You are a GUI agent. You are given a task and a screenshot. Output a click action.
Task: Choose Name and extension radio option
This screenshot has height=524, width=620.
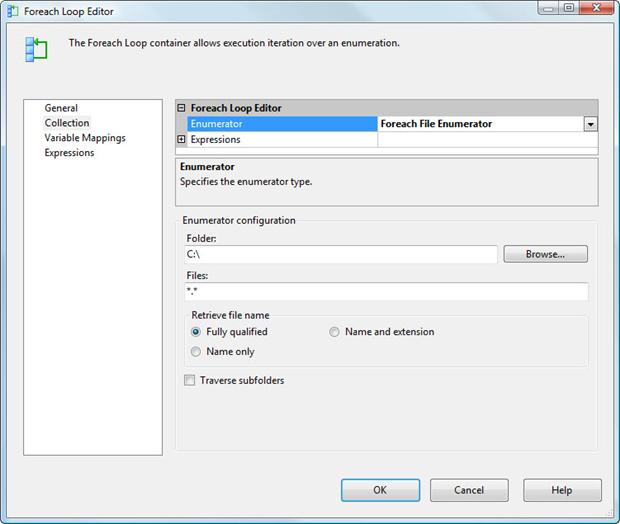pyautogui.click(x=334, y=332)
